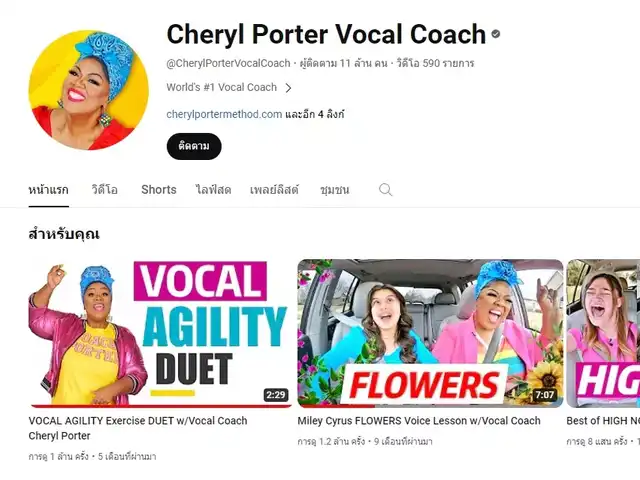Open the cherylportermethod.com link
640x480 pixels.
[x=224, y=114]
